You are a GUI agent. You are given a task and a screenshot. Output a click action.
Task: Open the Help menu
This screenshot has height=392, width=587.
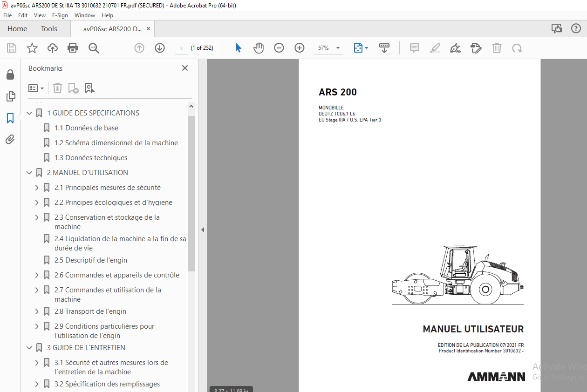(x=107, y=15)
